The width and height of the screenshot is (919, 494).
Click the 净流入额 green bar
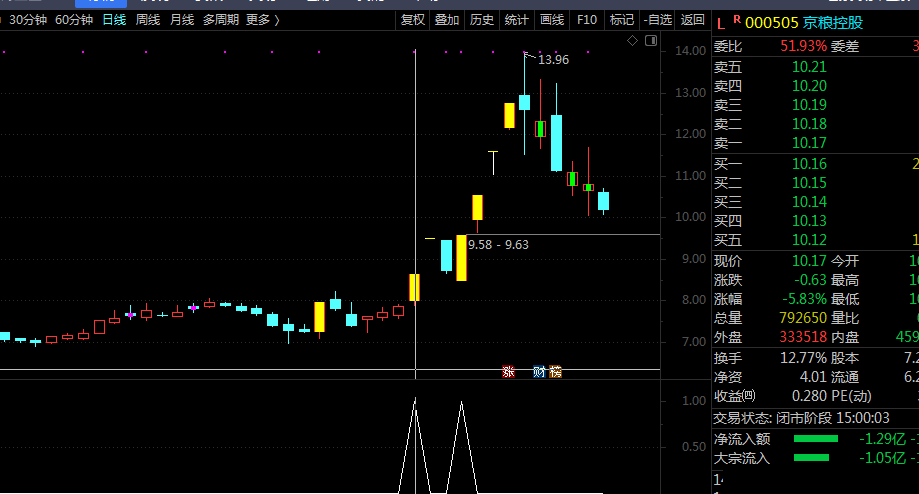coord(815,439)
